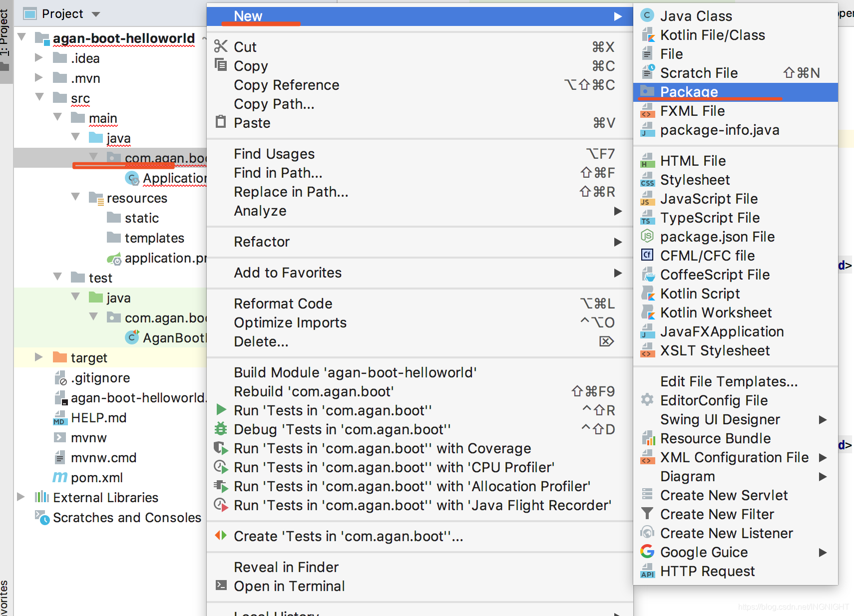This screenshot has width=854, height=616.
Task: Choose Create New Servlet entry
Action: pos(736,495)
